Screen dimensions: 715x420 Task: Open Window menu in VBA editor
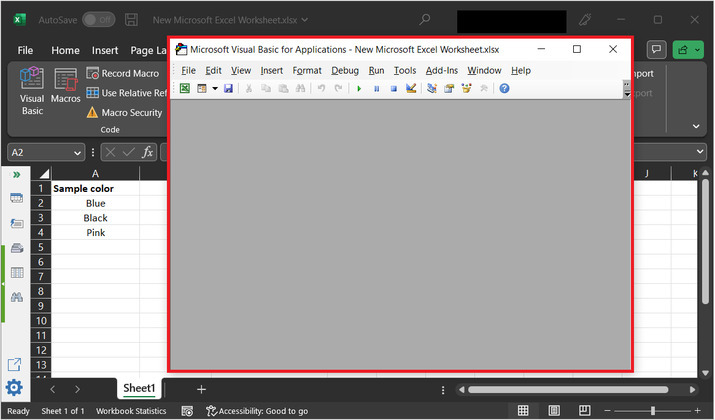coord(484,71)
